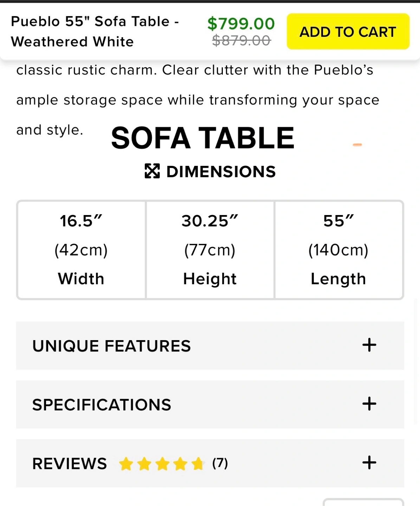The height and width of the screenshot is (506, 420).
Task: Click the Pueblo 55" Sofa Table title
Action: tap(95, 32)
